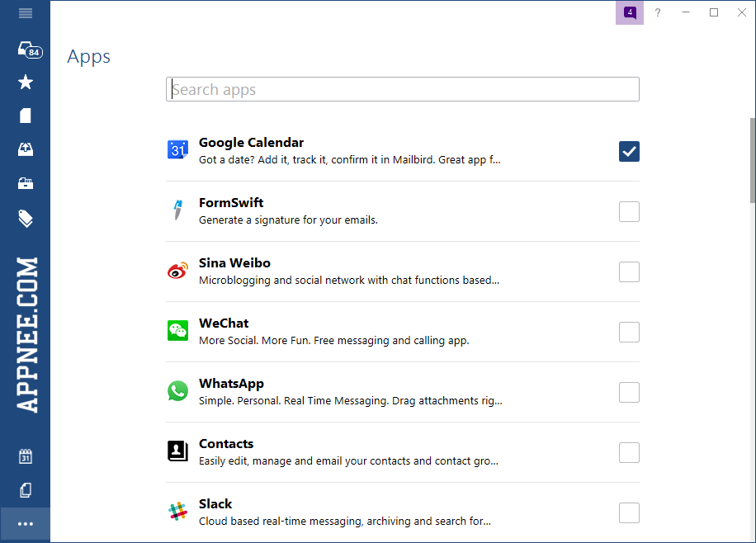This screenshot has width=756, height=543.
Task: Select the FormSwift title text
Action: point(231,203)
